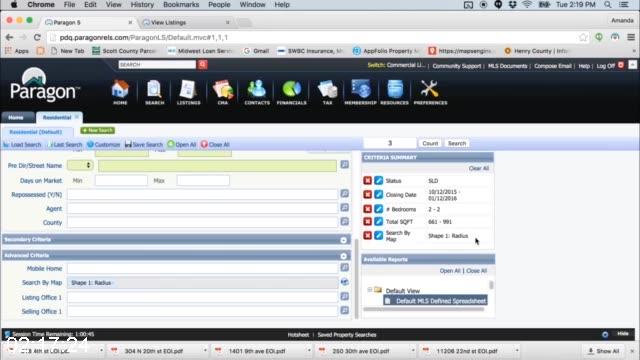Open lookup for Repossessed (Y/N) field
640x360 pixels.
coord(344,193)
